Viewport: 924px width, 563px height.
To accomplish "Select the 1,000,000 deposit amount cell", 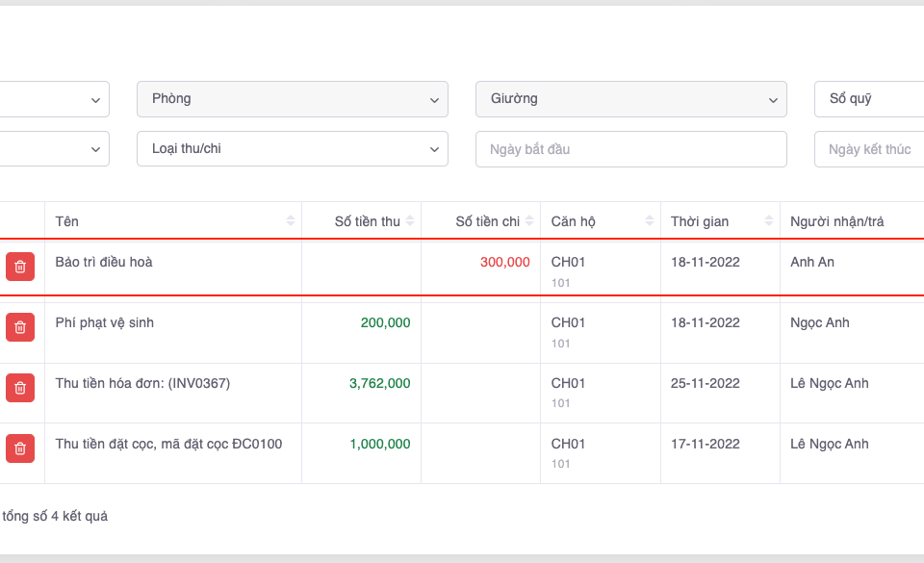I will click(379, 444).
